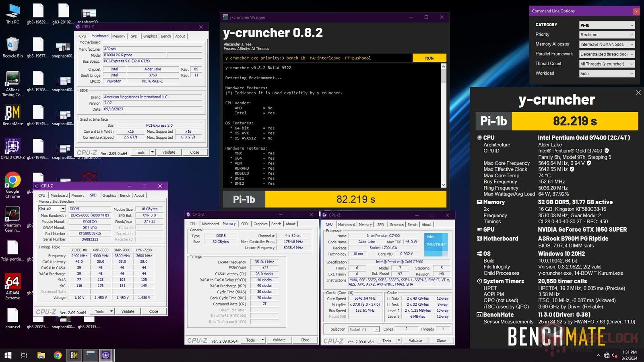Expand the Category Pi-1b dropdown
644x362 pixels.
607,25
